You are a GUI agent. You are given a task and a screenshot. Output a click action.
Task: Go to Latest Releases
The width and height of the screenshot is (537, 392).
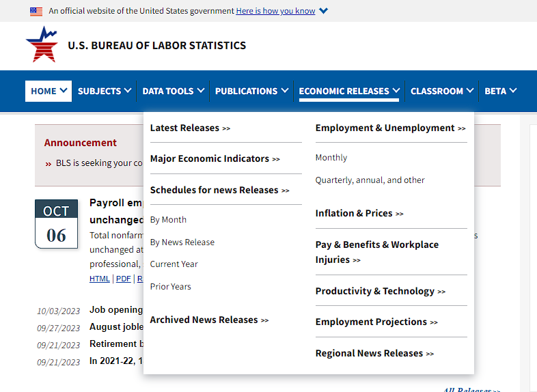tap(190, 128)
